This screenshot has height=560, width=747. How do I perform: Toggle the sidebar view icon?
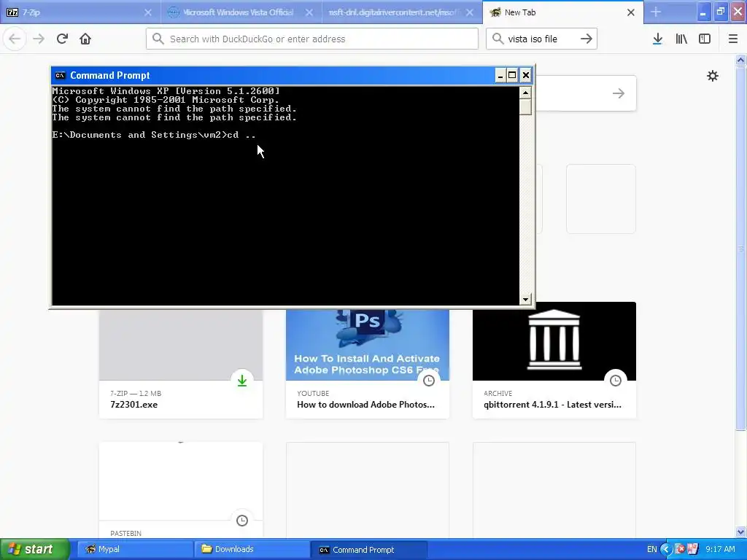[705, 39]
